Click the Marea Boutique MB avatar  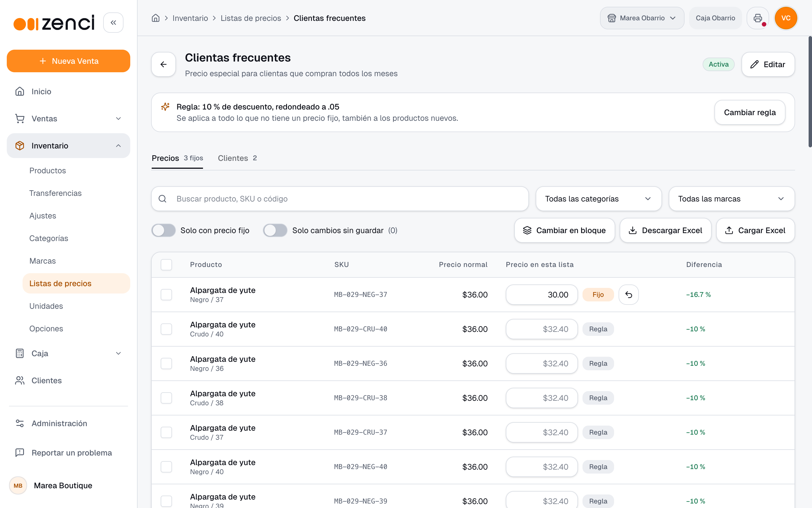[x=18, y=485]
